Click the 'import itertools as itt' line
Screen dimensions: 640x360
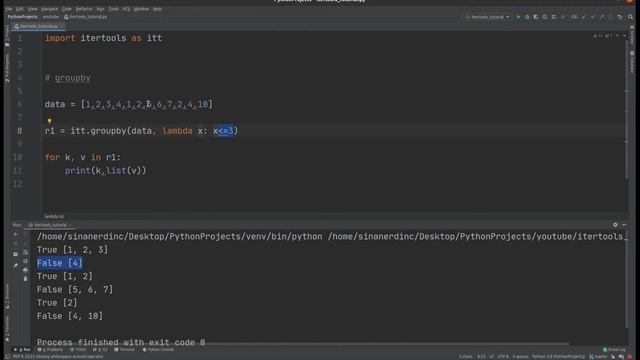[x=103, y=38]
